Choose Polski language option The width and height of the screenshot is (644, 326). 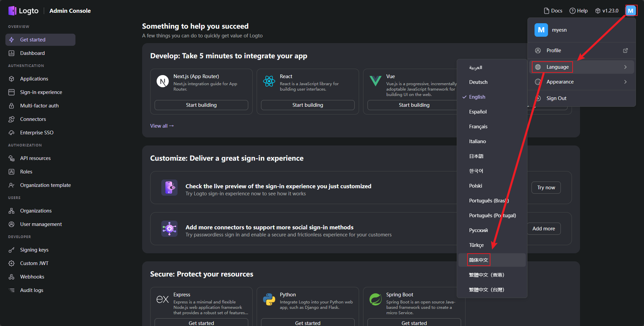point(492,186)
